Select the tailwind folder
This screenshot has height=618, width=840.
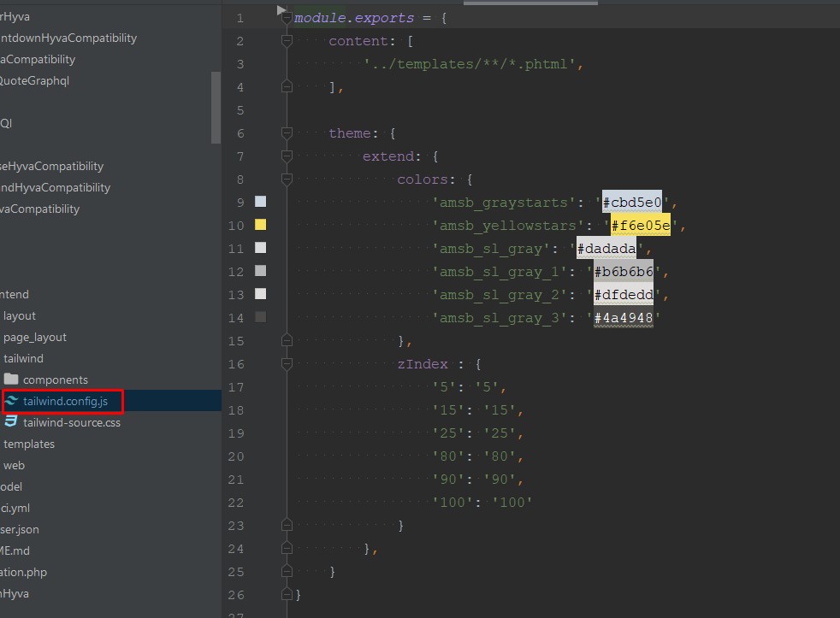[23, 358]
